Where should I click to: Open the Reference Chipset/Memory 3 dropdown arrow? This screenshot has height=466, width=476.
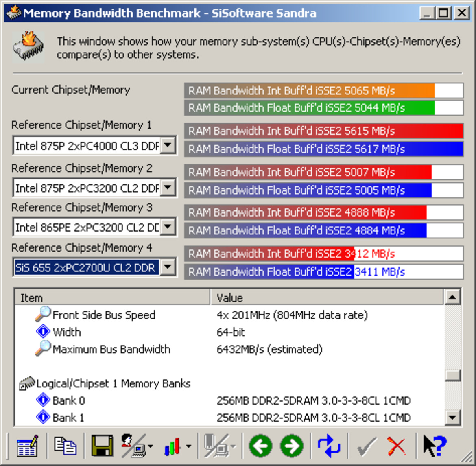click(x=168, y=227)
